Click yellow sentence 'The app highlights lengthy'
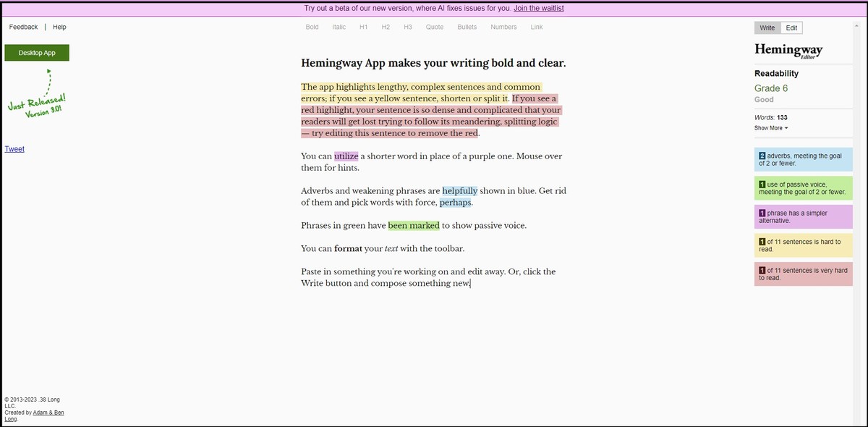This screenshot has width=868, height=427. 421,93
